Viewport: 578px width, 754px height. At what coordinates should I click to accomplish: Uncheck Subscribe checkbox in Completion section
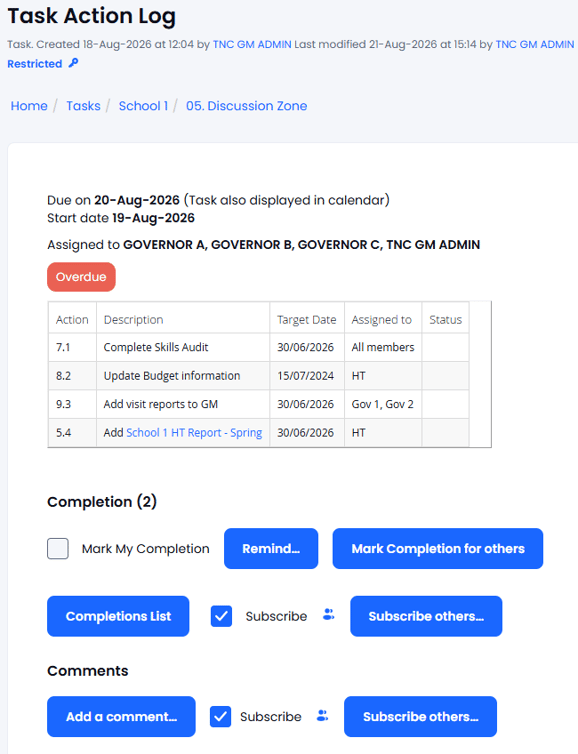click(221, 616)
